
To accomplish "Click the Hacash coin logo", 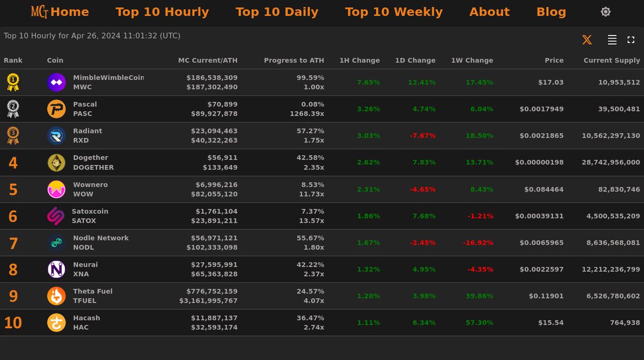I will click(56, 323).
